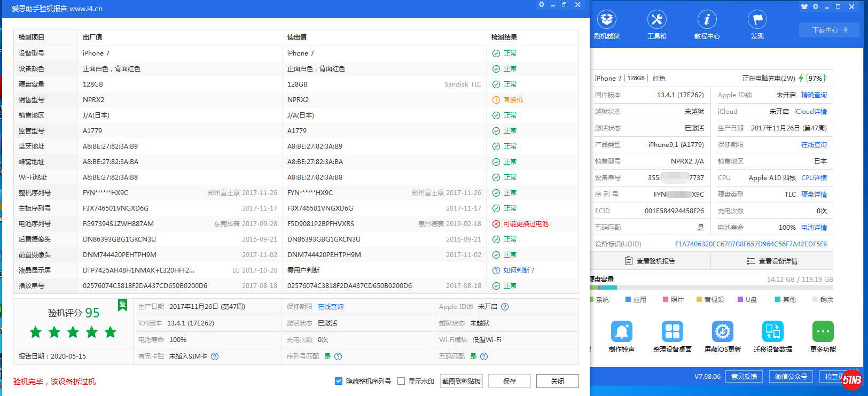This screenshot has width=868, height=396.
Task: Open the 查看验机报告 tab
Action: (x=650, y=261)
